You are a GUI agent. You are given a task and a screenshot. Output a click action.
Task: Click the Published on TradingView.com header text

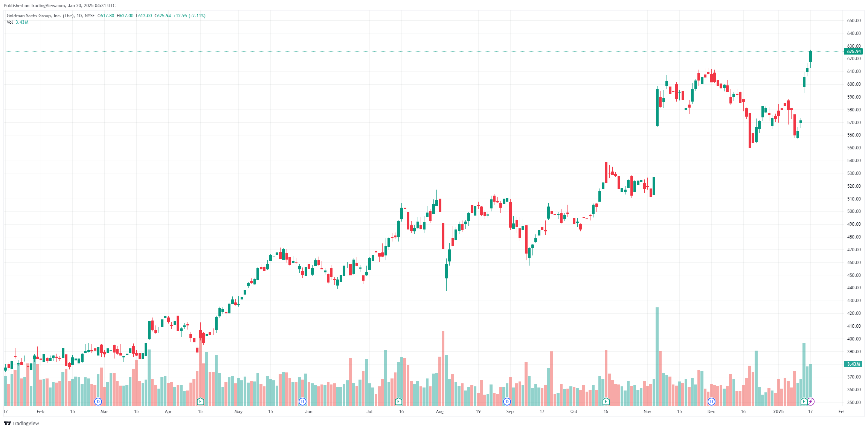click(x=59, y=6)
